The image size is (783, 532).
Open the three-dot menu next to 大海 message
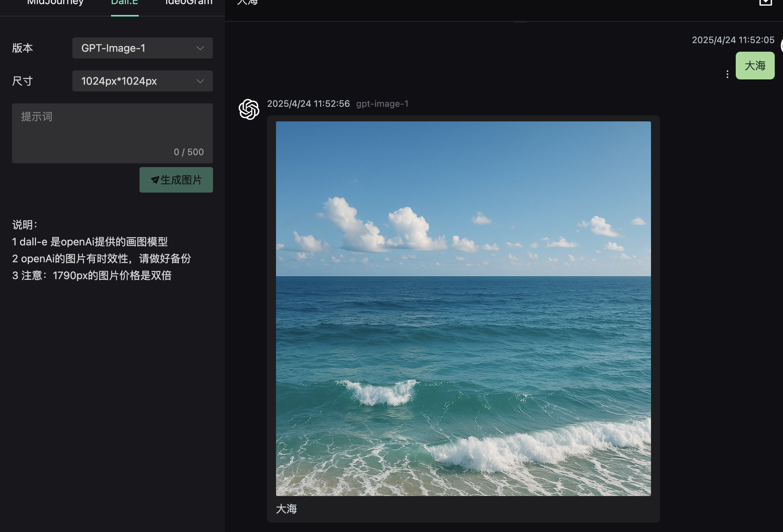(727, 74)
